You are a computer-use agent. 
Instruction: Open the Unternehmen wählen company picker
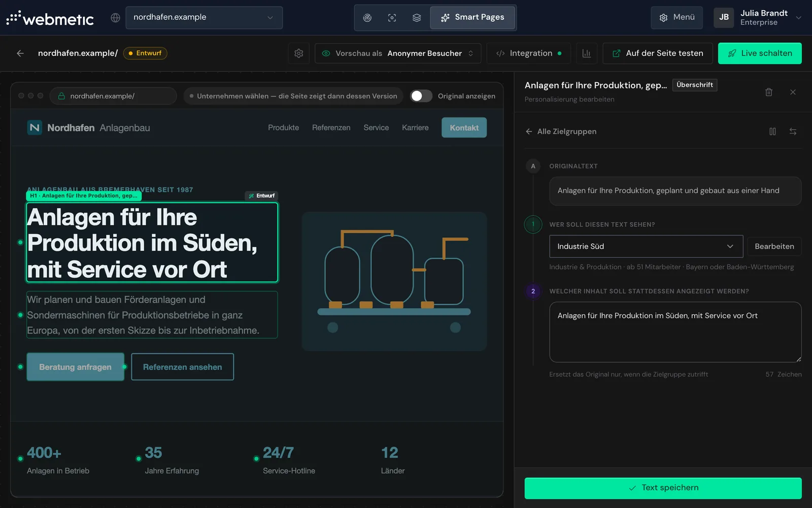pos(293,96)
